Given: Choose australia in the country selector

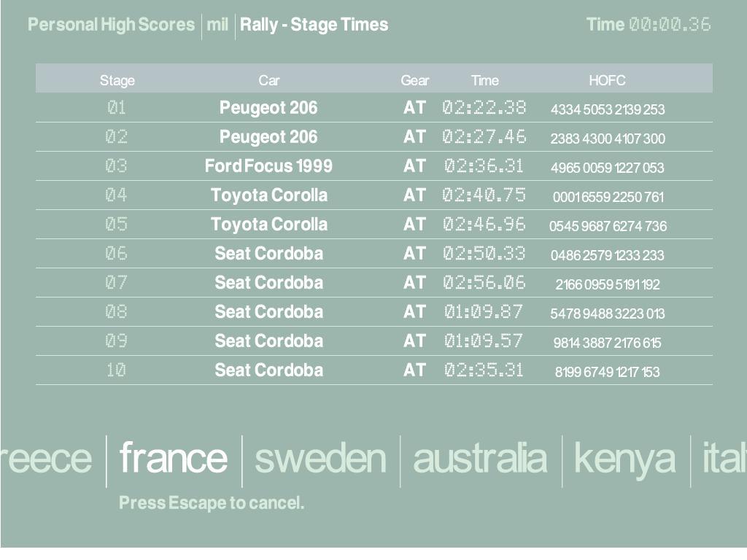Looking at the screenshot, I should [479, 459].
